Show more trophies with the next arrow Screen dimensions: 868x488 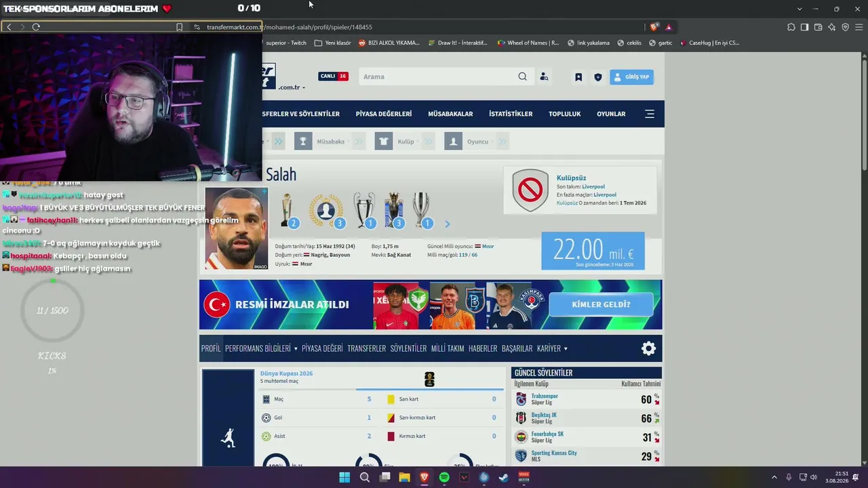coord(447,224)
